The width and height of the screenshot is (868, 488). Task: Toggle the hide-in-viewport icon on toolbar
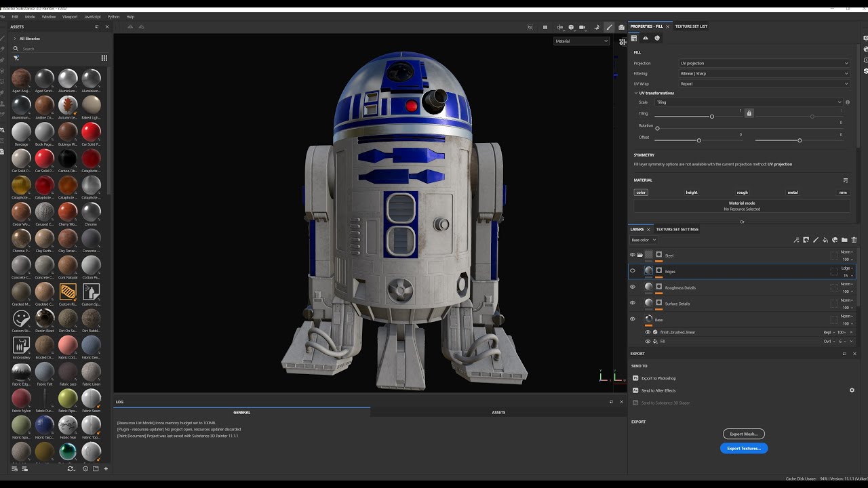pyautogui.click(x=531, y=27)
